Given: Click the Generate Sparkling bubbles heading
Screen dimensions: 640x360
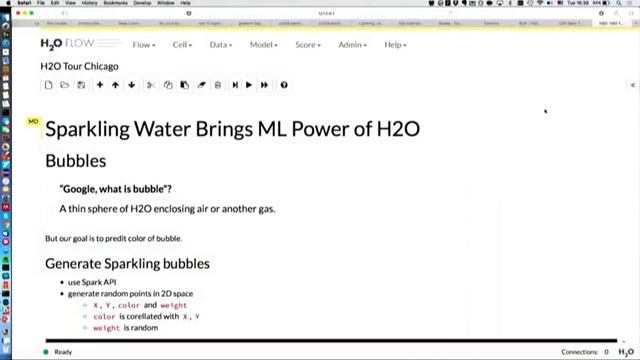Looking at the screenshot, I should [127, 264].
